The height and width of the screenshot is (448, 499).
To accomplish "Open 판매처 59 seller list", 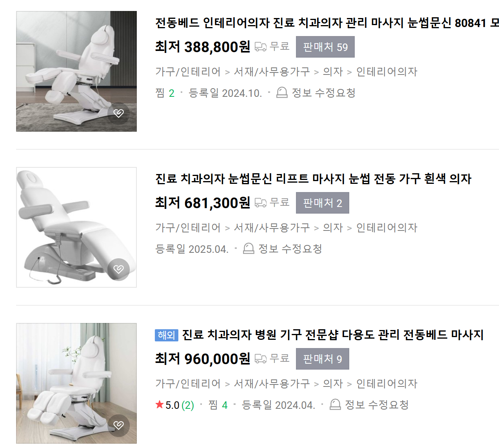I will coord(325,47).
